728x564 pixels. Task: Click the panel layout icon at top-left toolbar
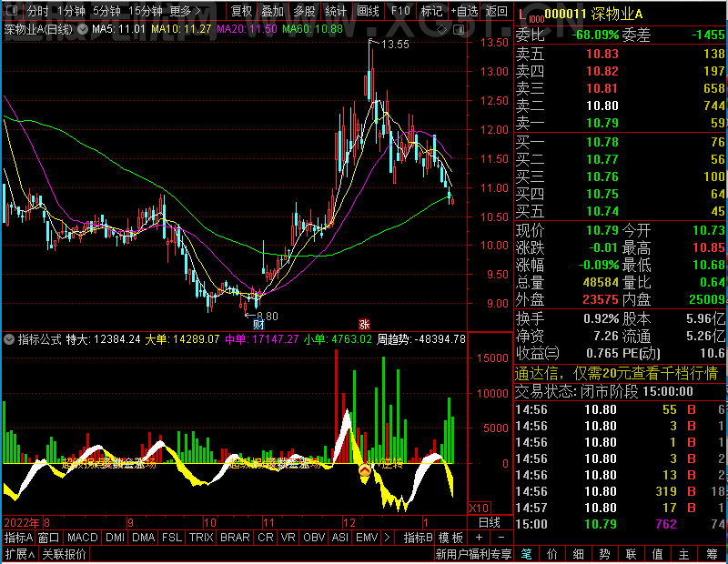click(12, 11)
